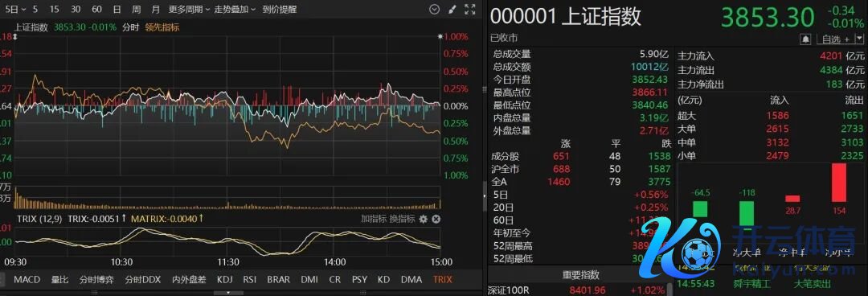The width and height of the screenshot is (868, 296).
Task: Click the MATRIX:-0.0040 value
Action: (x=167, y=219)
